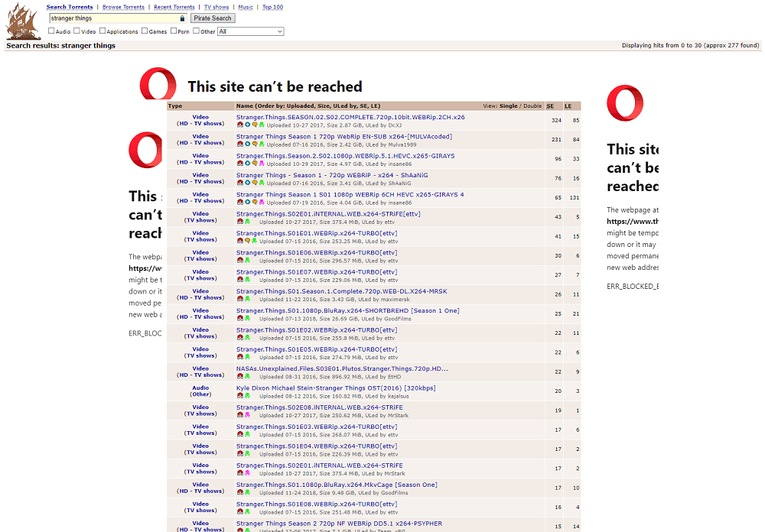Open the comments icon on ShAaNiG torrent row
765x532 pixels.
click(255, 183)
